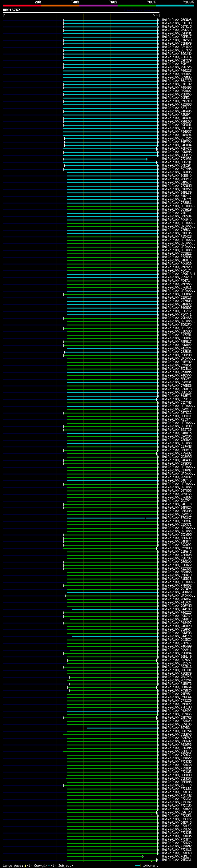This screenshot has height=868, width=197.
Task: Click the query end position 582
Action: pos(155,15)
